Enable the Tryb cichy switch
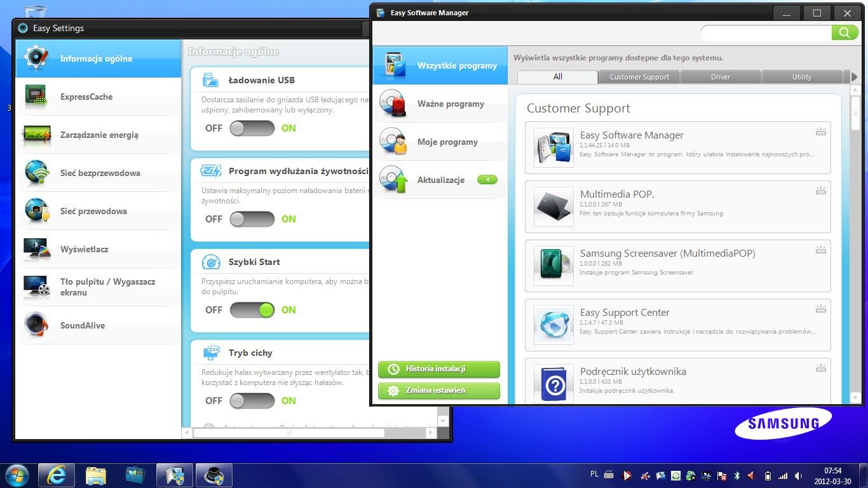The image size is (868, 488). click(x=252, y=401)
